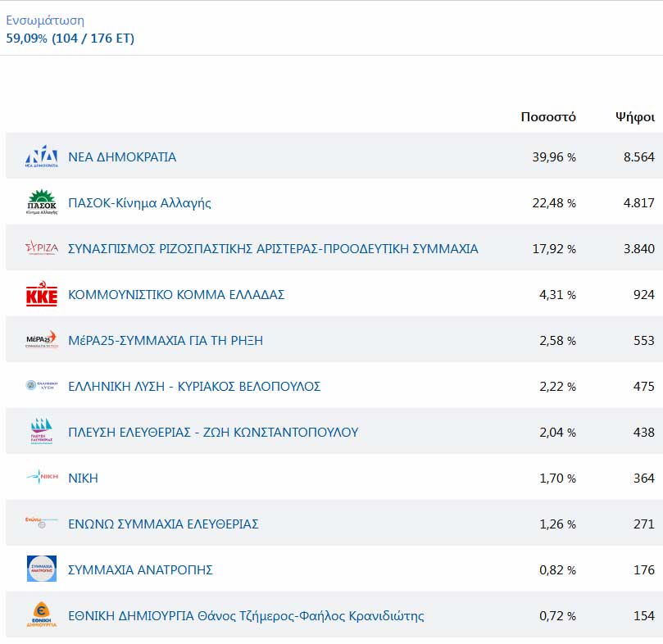Screen dimensions: 663x644
Task: Click the 475 votes value
Action: (x=644, y=387)
